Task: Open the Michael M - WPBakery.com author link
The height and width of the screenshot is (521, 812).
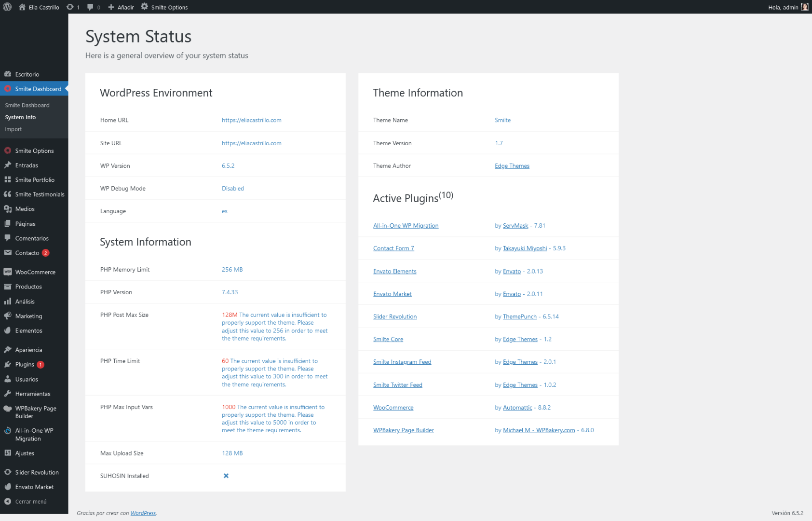Action: [539, 430]
